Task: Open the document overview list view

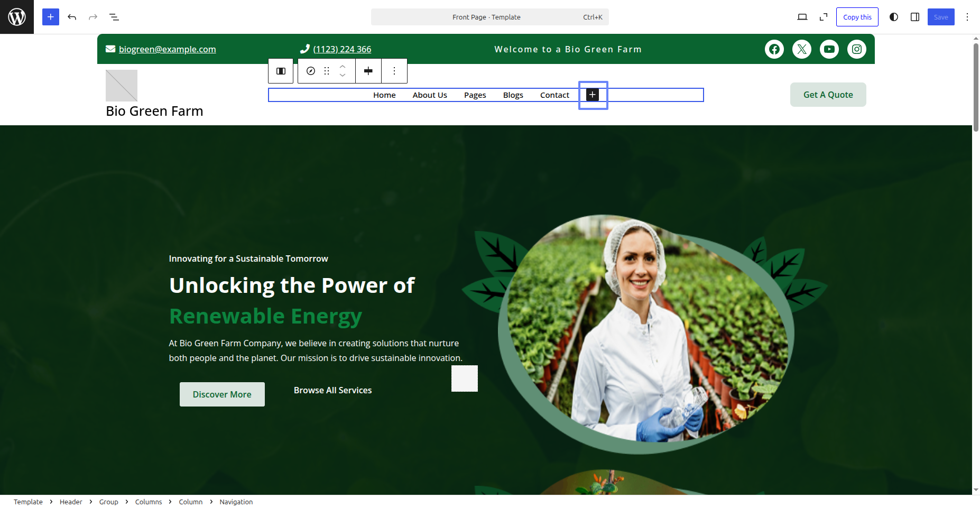Action: (x=114, y=17)
